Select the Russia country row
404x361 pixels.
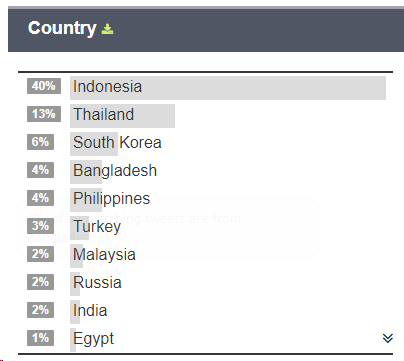97,282
